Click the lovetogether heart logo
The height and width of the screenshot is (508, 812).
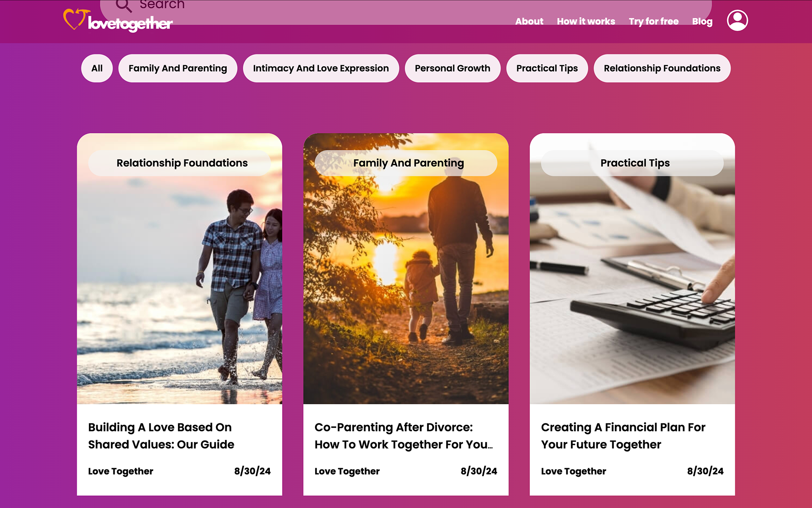(x=118, y=20)
